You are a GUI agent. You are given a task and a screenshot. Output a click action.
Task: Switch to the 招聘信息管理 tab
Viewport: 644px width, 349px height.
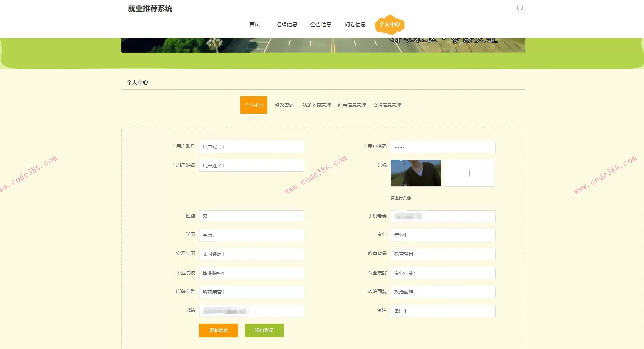pos(387,105)
